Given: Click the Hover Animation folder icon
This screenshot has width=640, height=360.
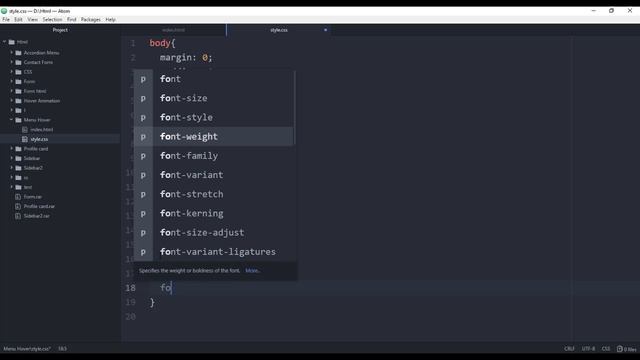Looking at the screenshot, I should 18,101.
